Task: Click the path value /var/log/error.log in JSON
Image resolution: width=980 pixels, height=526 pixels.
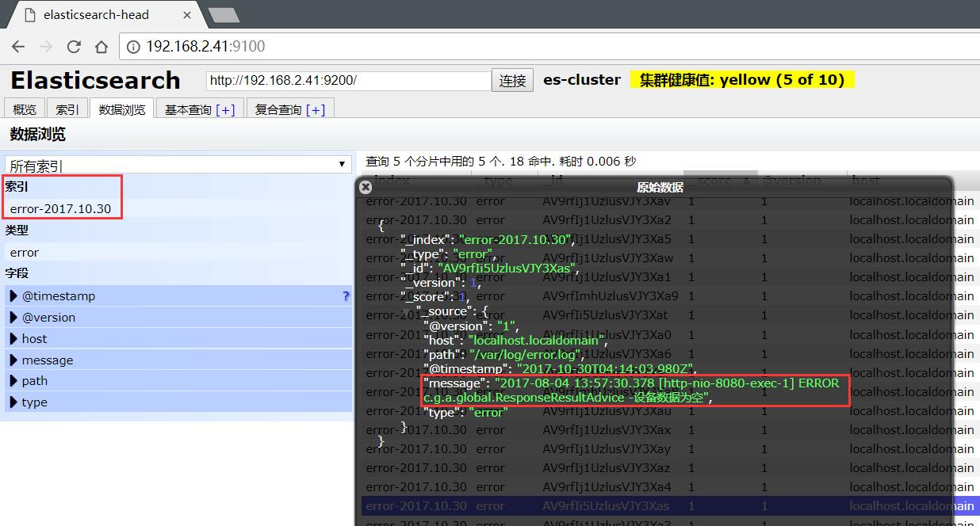Action: [527, 355]
